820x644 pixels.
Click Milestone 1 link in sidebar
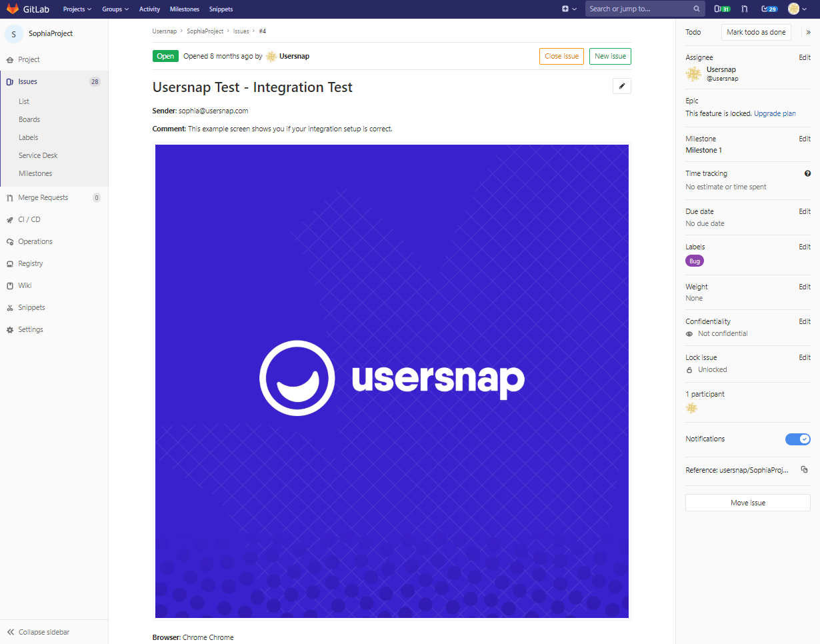[703, 150]
